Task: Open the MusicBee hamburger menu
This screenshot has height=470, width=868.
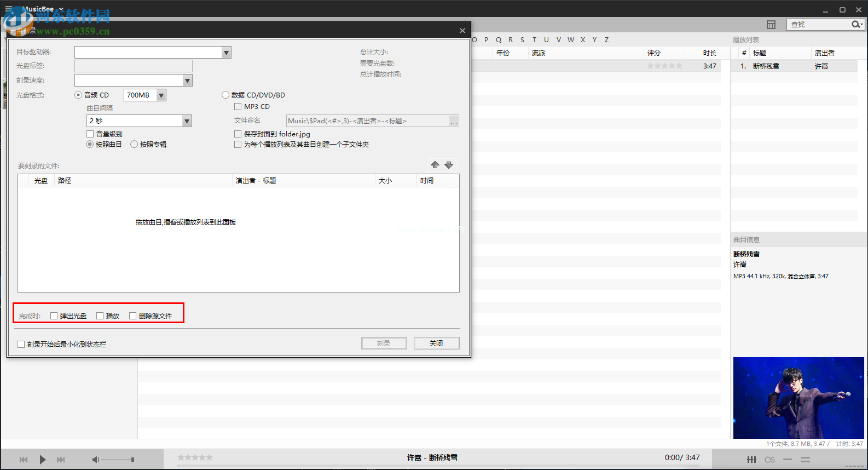Action: pyautogui.click(x=9, y=9)
